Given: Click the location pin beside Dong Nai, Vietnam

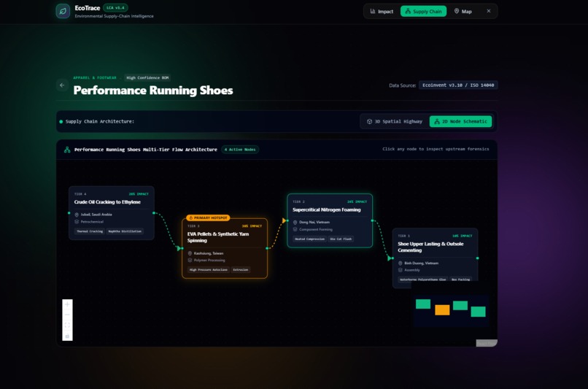Looking at the screenshot, I should tap(295, 223).
